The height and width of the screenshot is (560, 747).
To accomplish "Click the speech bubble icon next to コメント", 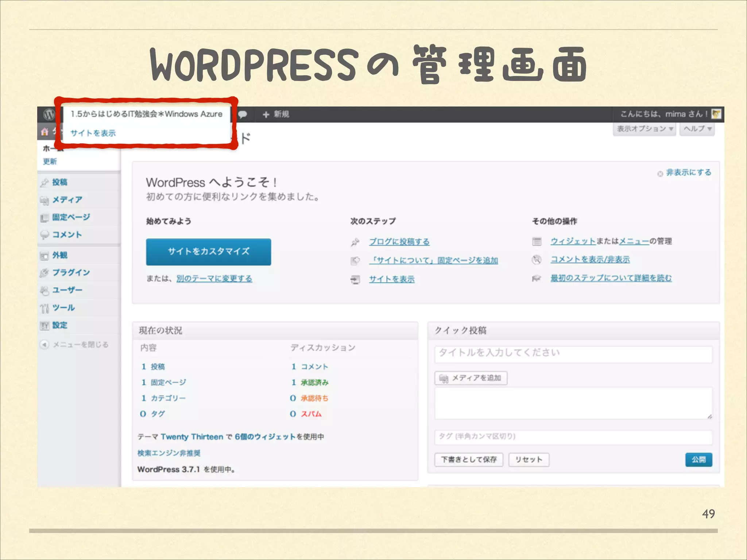I will [44, 235].
